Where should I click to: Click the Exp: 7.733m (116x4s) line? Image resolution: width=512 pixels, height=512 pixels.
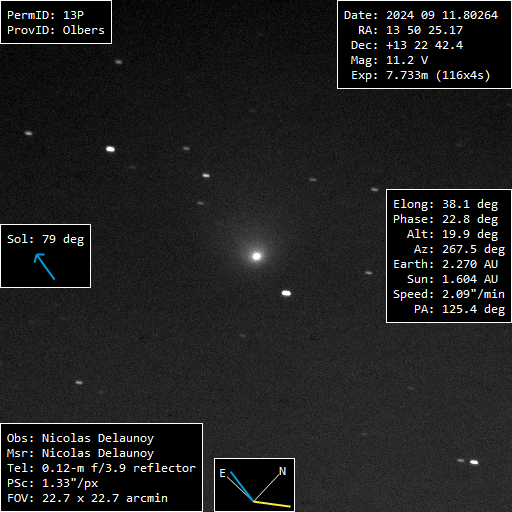pos(421,75)
